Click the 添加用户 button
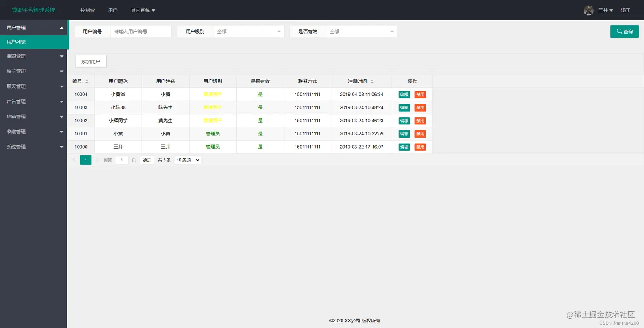This screenshot has width=644, height=328. pos(91,62)
